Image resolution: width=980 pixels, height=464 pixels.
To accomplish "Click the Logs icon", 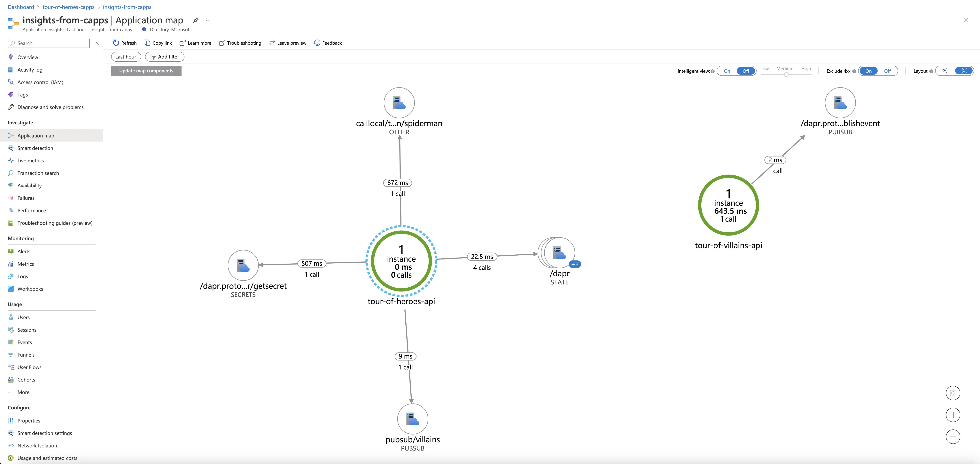I will (x=11, y=276).
